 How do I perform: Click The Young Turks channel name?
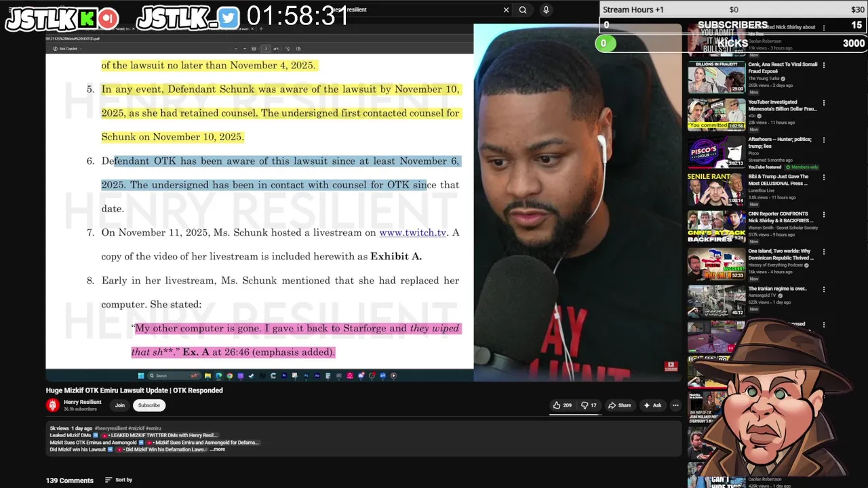click(x=764, y=79)
